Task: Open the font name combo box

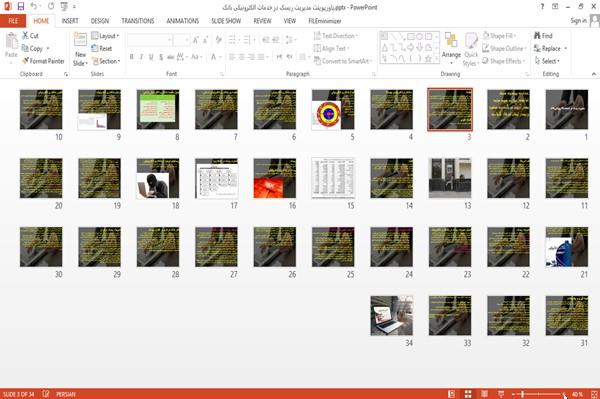Action: tap(149, 40)
